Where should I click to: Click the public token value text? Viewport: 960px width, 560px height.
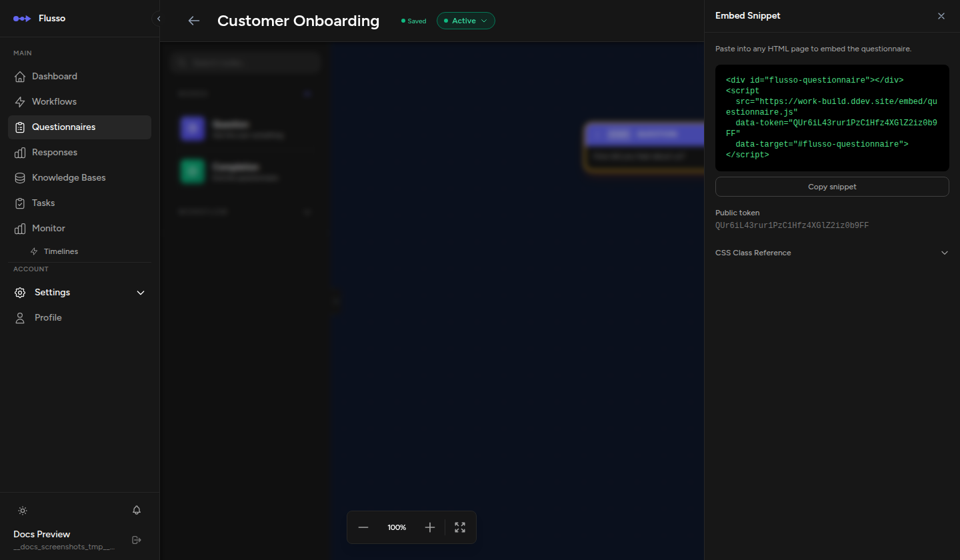pos(792,225)
